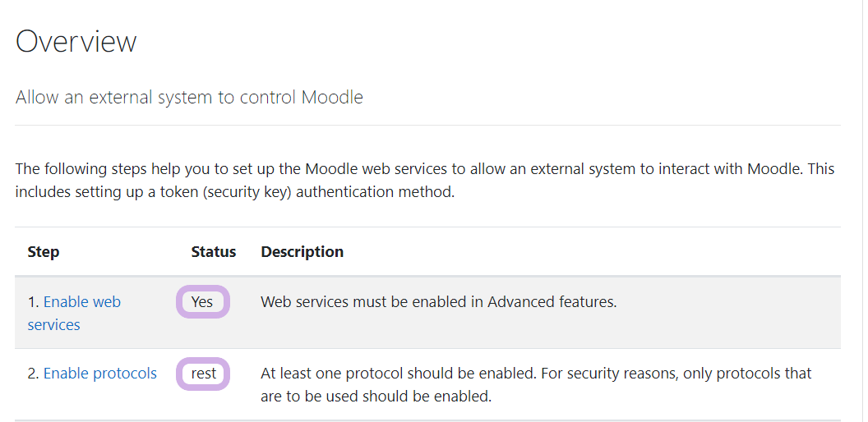Click the "Description" column header
Image resolution: width=868 pixels, height=422 pixels.
click(x=302, y=252)
